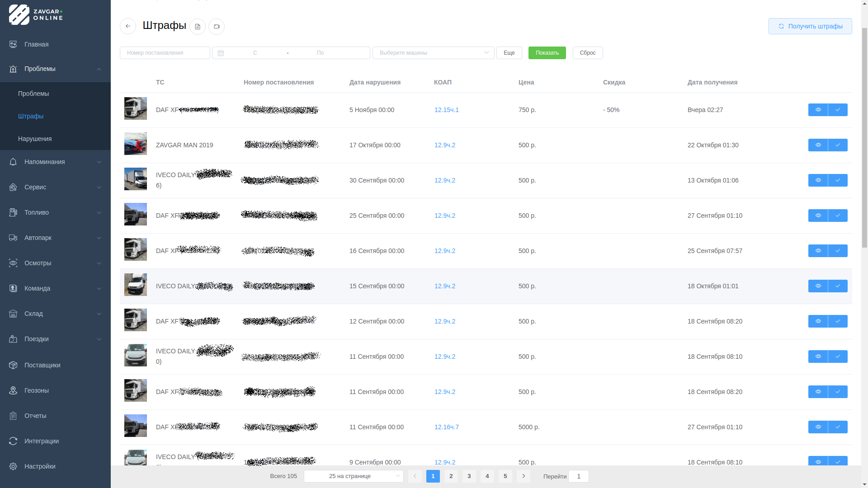Click the green Показать button
868x488 pixels.
[547, 53]
